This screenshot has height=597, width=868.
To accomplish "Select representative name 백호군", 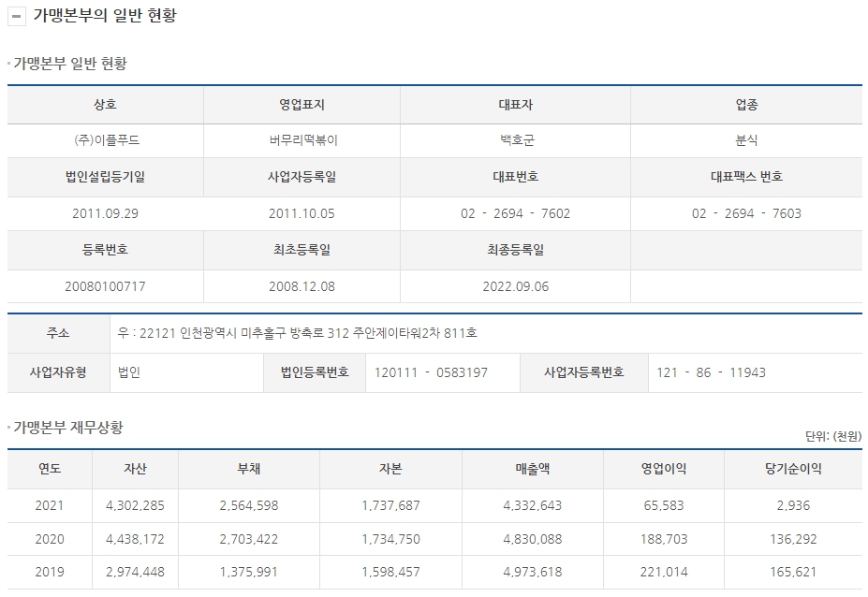I will [x=517, y=140].
